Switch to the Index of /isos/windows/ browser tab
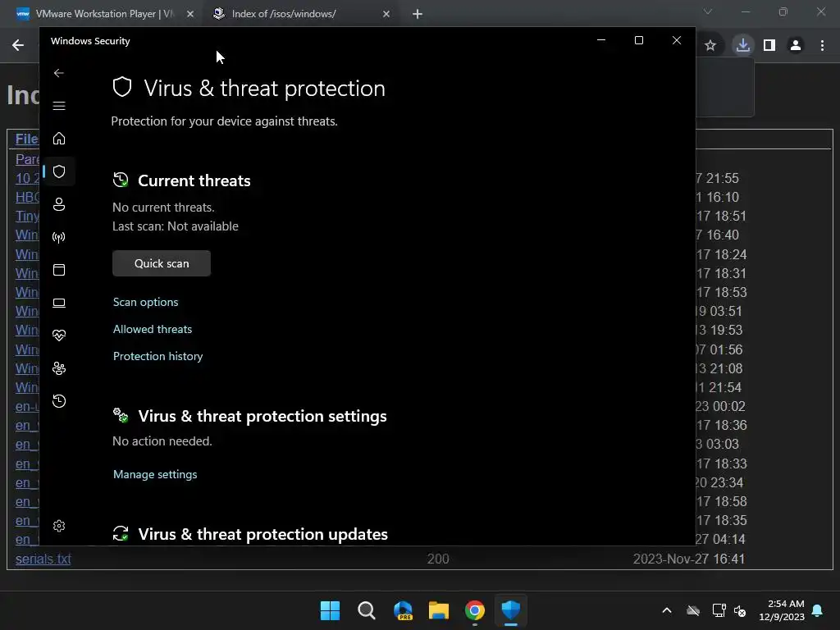Screen dimensions: 840x630 300,14
